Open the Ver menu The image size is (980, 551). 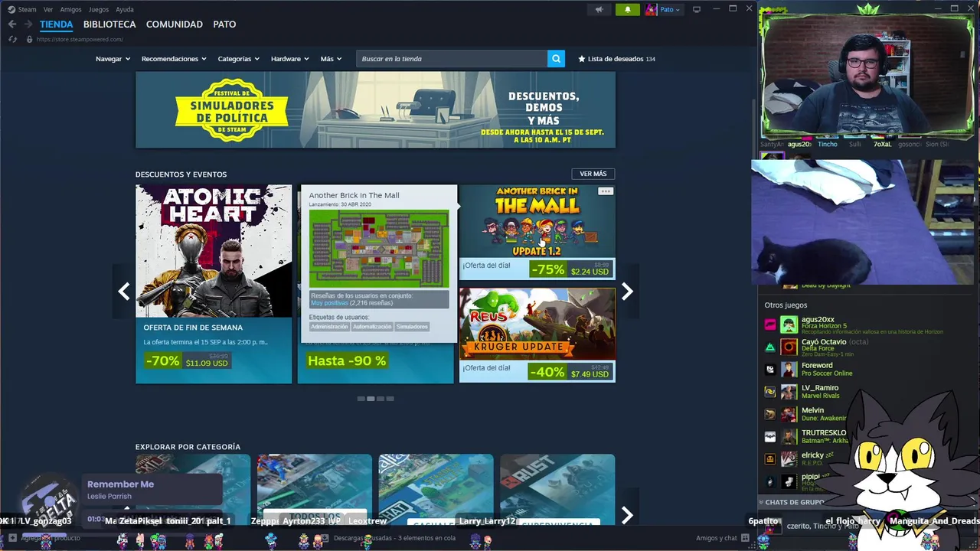(x=48, y=9)
